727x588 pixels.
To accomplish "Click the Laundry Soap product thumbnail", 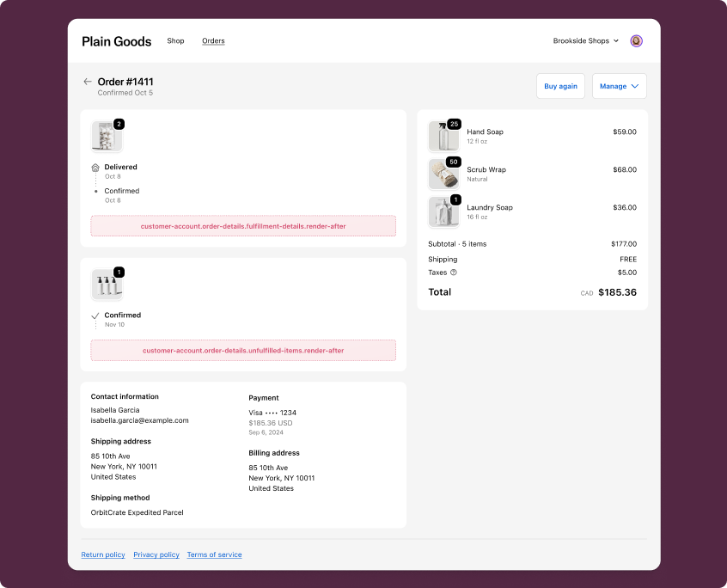I will coord(443,212).
